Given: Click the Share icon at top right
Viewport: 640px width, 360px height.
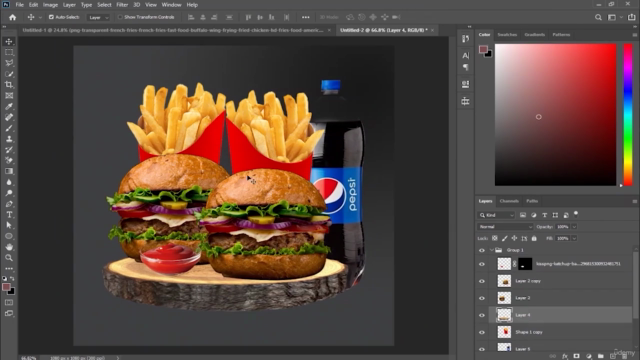Looking at the screenshot, I should click(631, 17).
